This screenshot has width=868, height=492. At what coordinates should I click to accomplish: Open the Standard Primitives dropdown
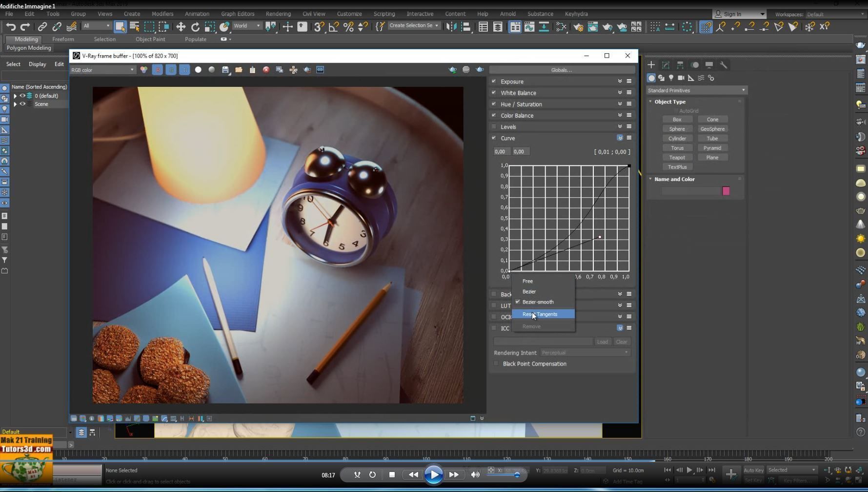696,90
